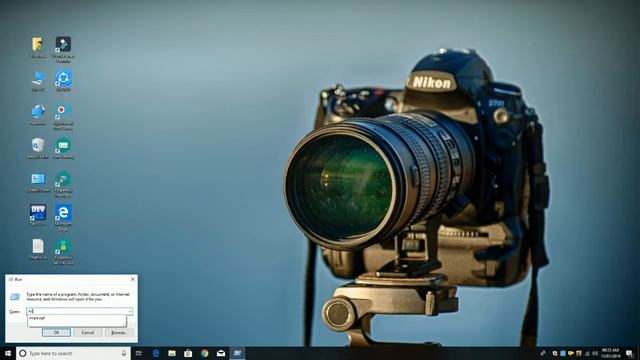The width and height of the screenshot is (640, 360).
Task: Click the active Run taskbar button
Action: (x=237, y=353)
